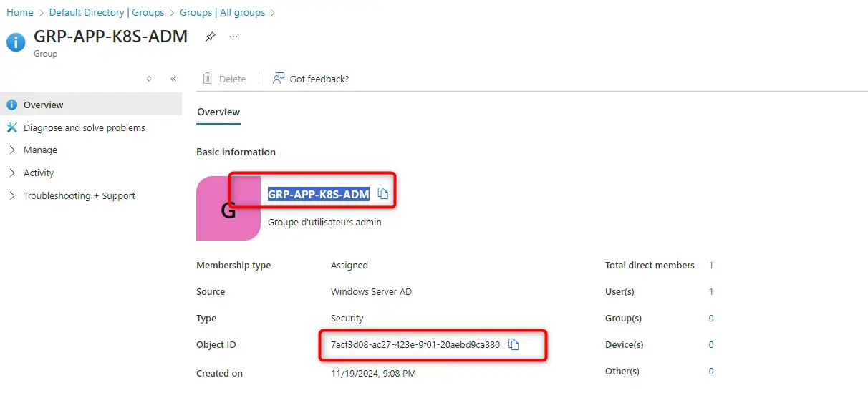Pin the GRP-APP-K8S-ADM group page
868x398 pixels.
(211, 37)
